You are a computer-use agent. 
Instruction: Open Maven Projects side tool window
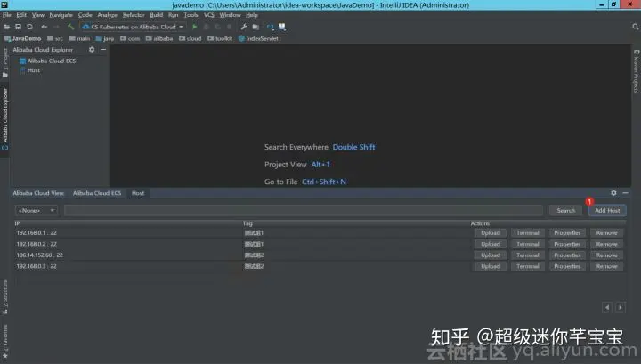(x=636, y=71)
